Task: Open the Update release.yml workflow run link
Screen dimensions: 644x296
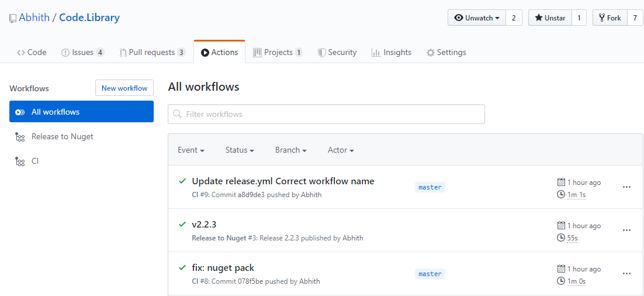Action: [x=283, y=181]
